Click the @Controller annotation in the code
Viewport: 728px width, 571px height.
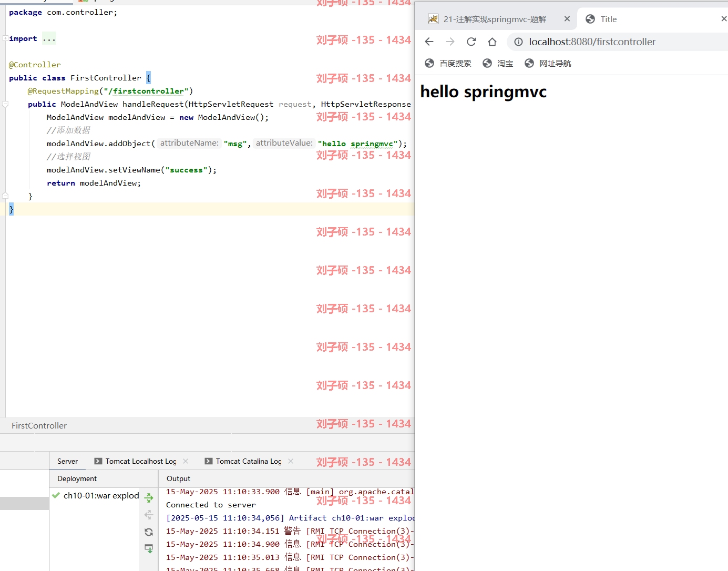(x=35, y=65)
